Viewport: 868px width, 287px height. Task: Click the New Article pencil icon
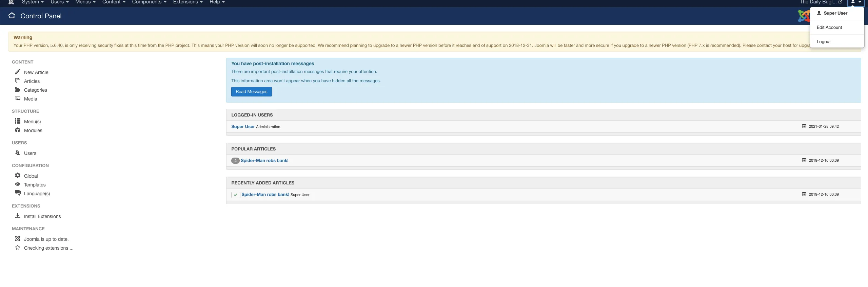(x=18, y=72)
